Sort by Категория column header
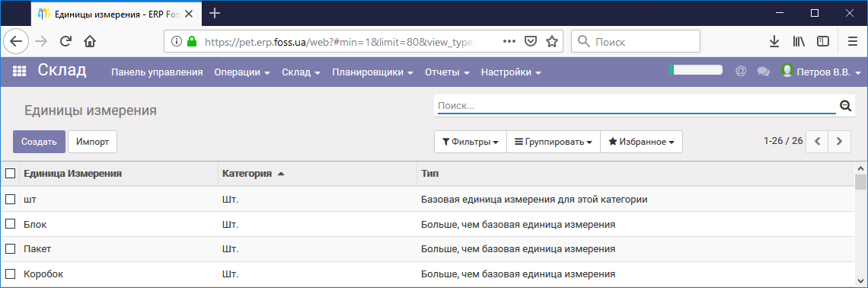This screenshot has height=288, width=868. tap(247, 174)
